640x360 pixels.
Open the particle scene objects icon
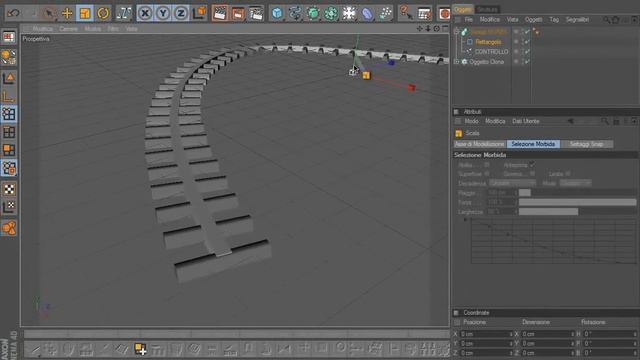pyautogui.click(x=385, y=13)
